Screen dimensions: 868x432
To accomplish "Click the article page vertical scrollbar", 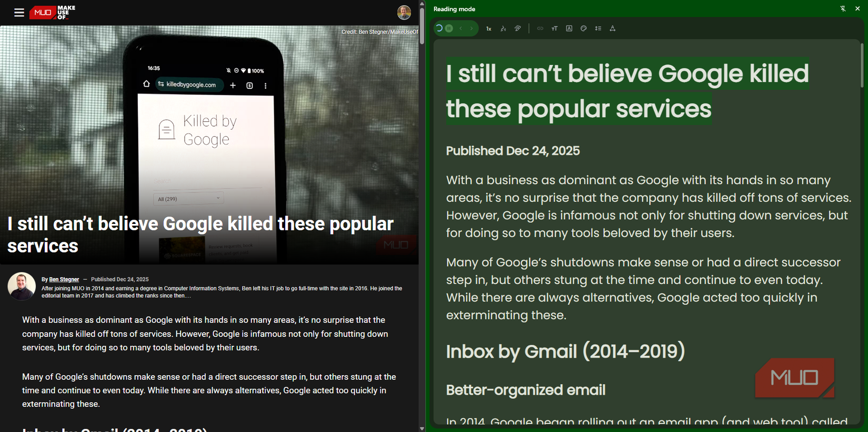I will [422, 26].
